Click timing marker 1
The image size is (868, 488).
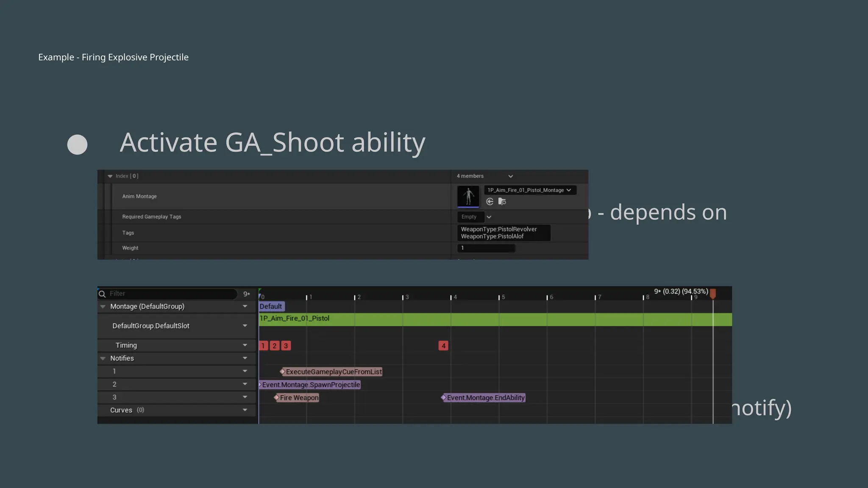coord(263,346)
